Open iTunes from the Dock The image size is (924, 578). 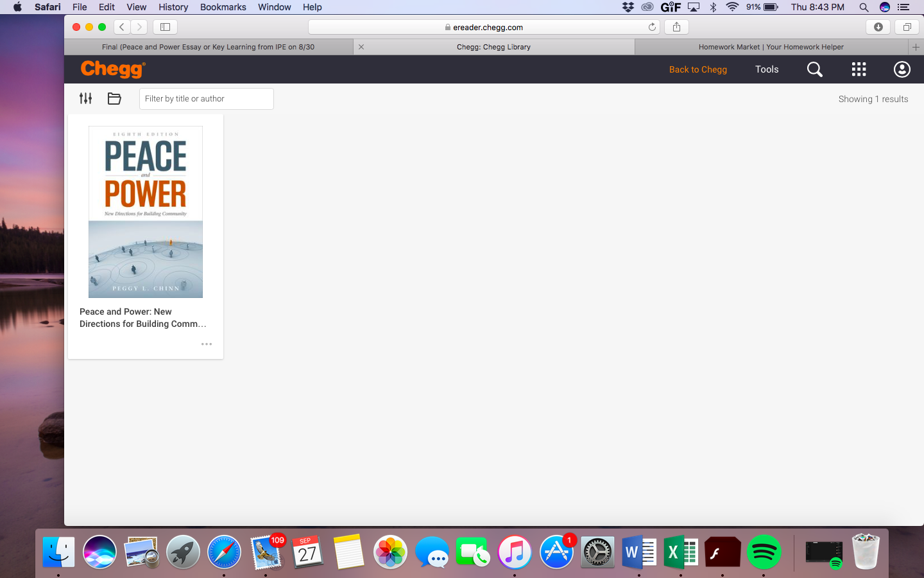click(x=515, y=552)
